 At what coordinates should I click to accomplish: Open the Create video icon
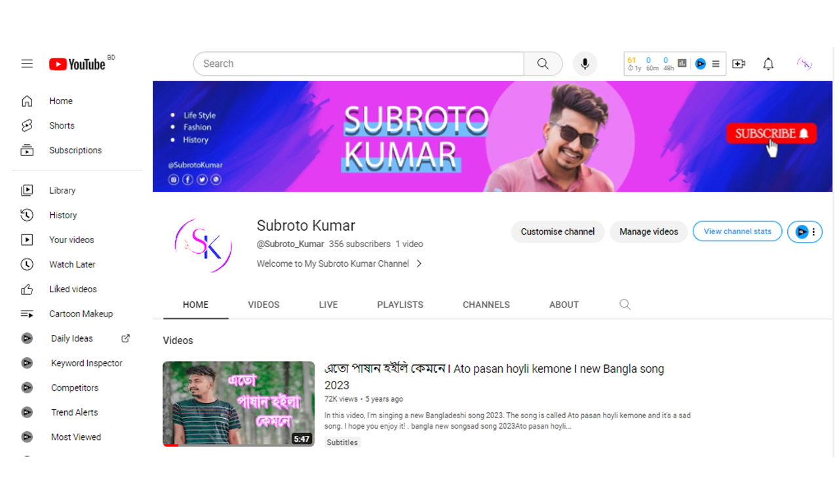pyautogui.click(x=739, y=64)
